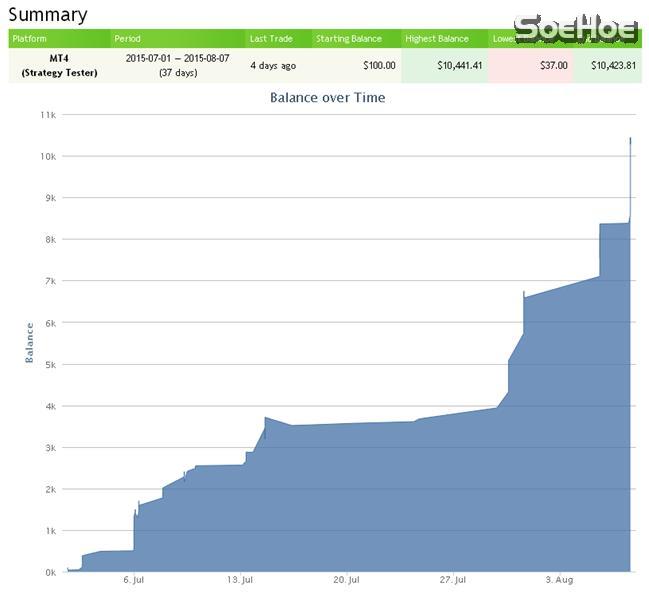649x594 pixels.
Task: Select the $10,423.81 value cell
Action: [x=613, y=66]
